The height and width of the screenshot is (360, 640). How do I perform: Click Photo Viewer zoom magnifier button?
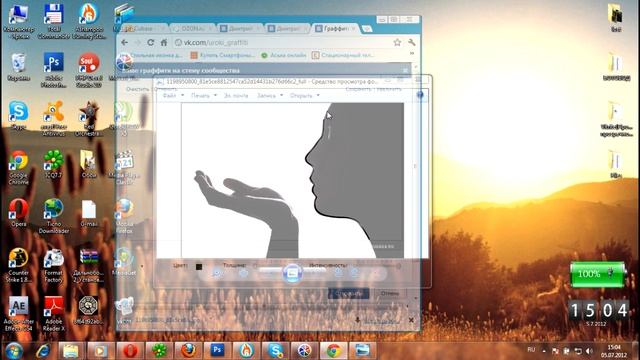[217, 273]
